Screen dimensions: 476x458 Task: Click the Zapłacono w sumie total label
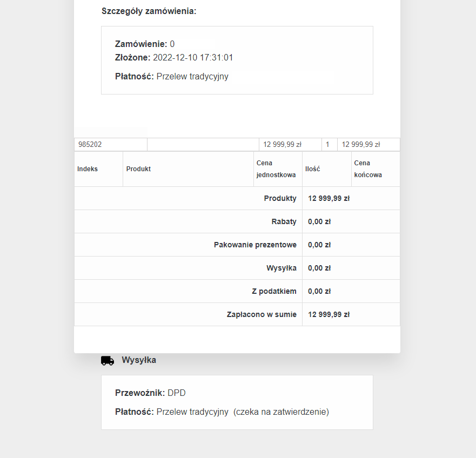(262, 314)
